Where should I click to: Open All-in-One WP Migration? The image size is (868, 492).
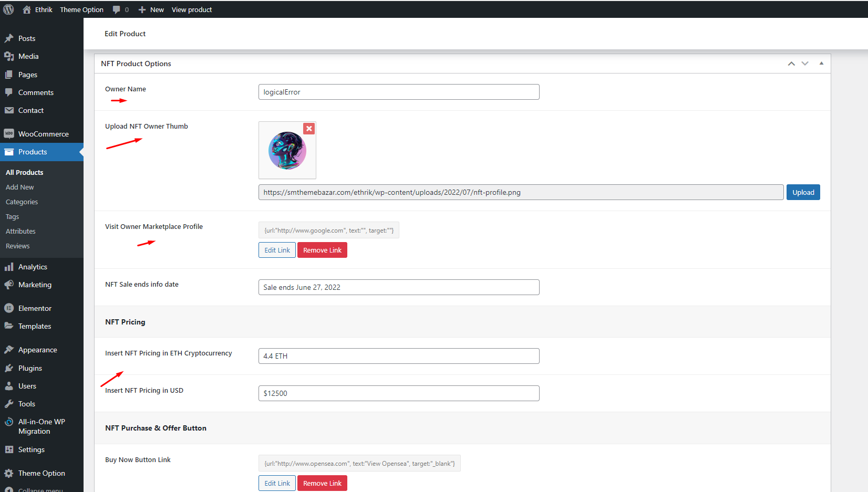[42, 426]
